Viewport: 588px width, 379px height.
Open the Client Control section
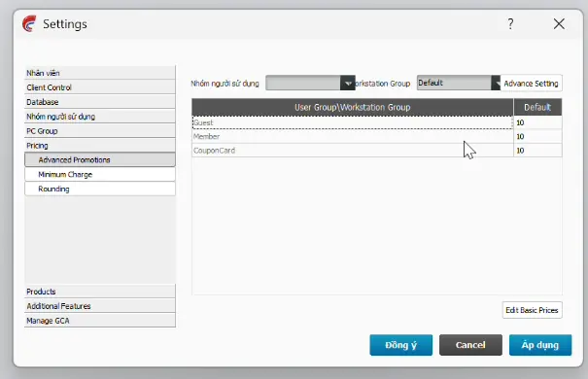pos(100,87)
